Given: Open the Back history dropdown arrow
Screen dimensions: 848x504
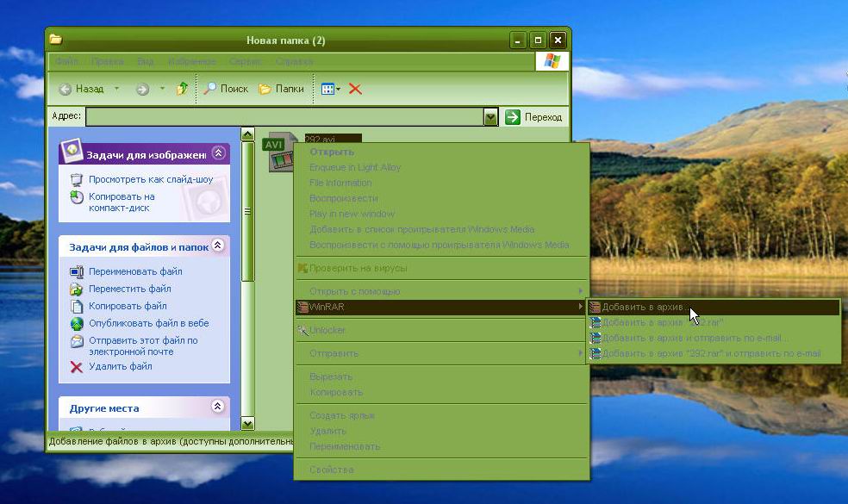Looking at the screenshot, I should click(116, 89).
